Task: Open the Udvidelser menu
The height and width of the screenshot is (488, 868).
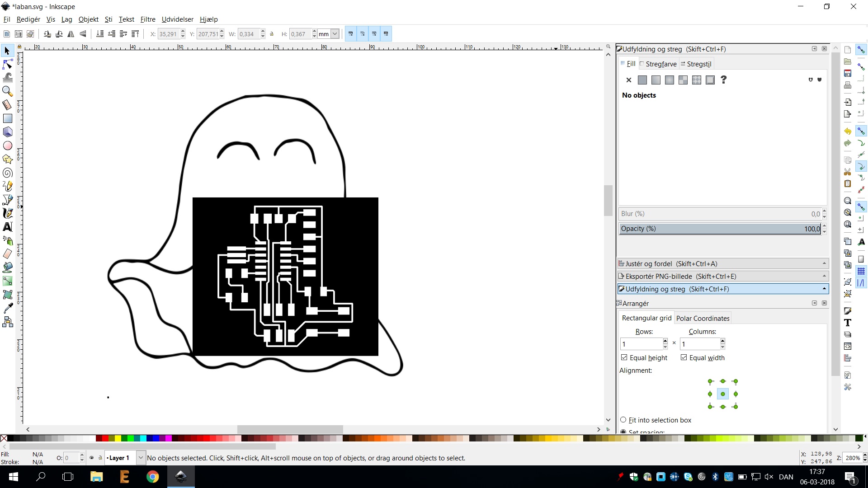Action: 177,19
